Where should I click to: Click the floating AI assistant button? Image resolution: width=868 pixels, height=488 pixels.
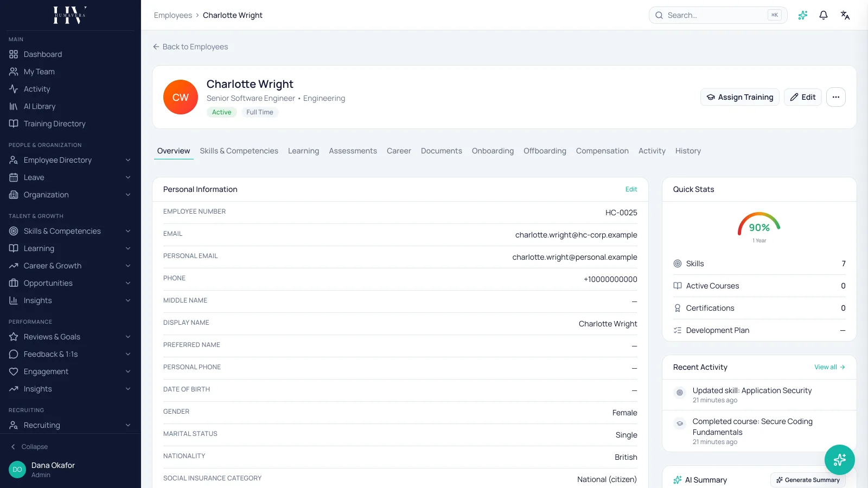click(840, 460)
